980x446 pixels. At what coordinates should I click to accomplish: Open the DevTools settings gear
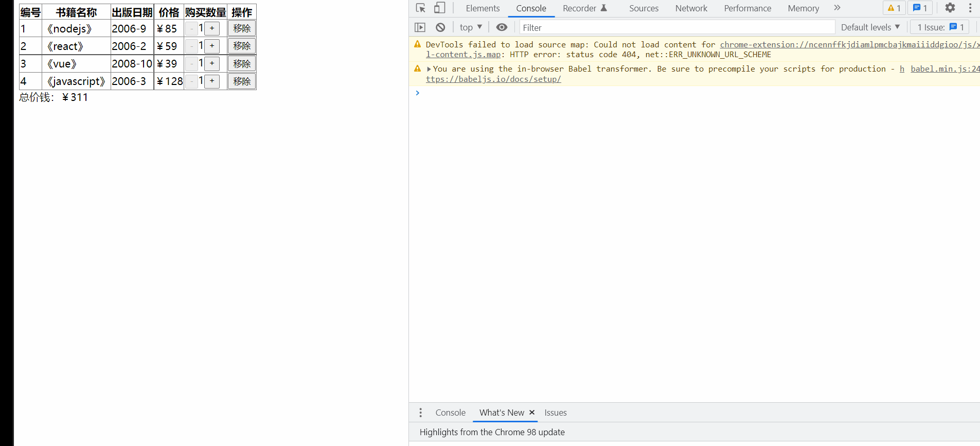point(950,8)
